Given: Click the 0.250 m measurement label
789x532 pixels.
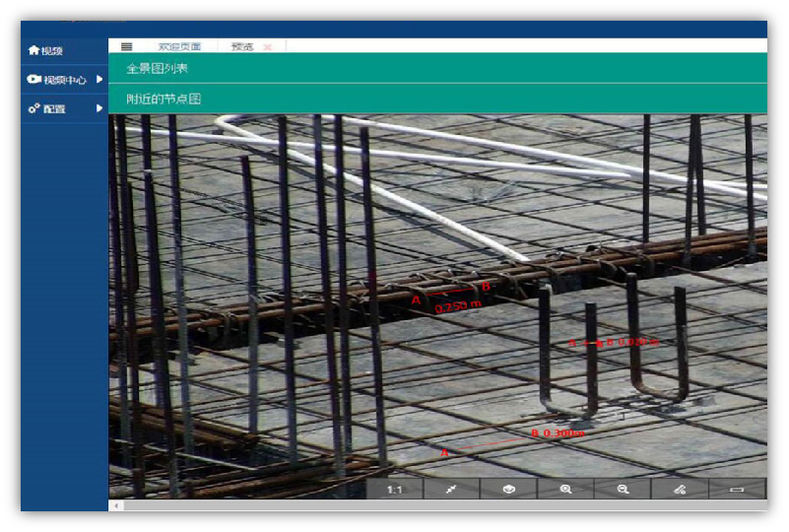Looking at the screenshot, I should [x=457, y=306].
